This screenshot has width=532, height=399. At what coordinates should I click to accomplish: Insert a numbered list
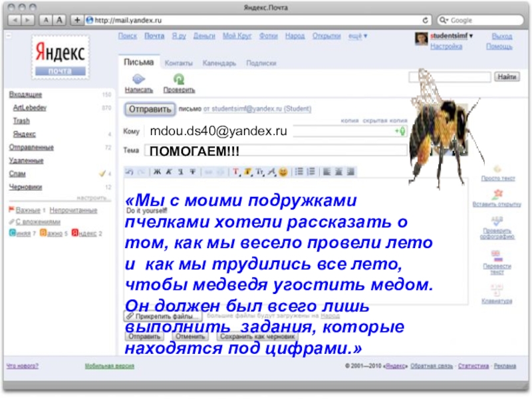coord(311,172)
